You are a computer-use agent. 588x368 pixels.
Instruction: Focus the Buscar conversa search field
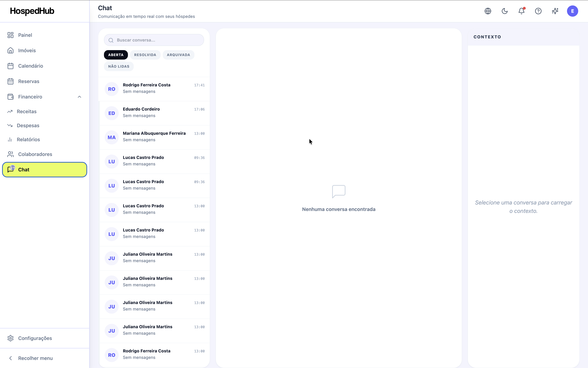pyautogui.click(x=154, y=40)
